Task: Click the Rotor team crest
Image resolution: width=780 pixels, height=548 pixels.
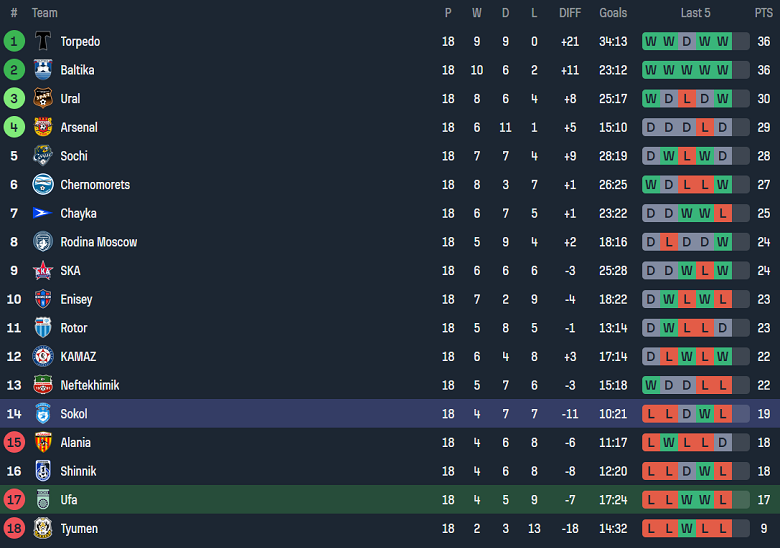Action: 43,328
